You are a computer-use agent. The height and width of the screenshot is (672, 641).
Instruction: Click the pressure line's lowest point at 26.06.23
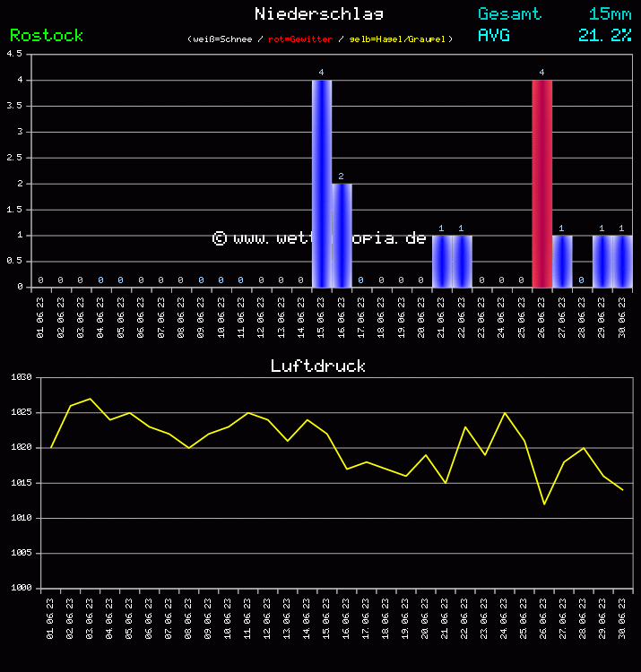(544, 504)
